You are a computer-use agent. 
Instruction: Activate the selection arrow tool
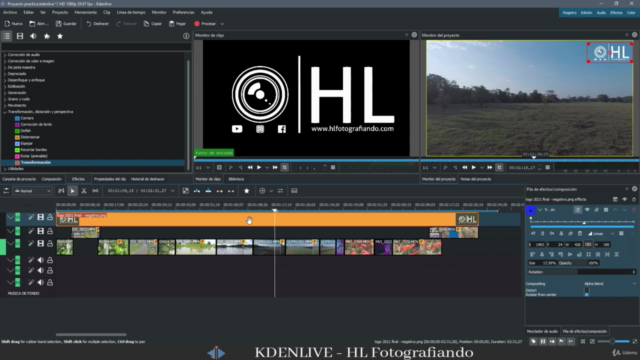tap(72, 191)
